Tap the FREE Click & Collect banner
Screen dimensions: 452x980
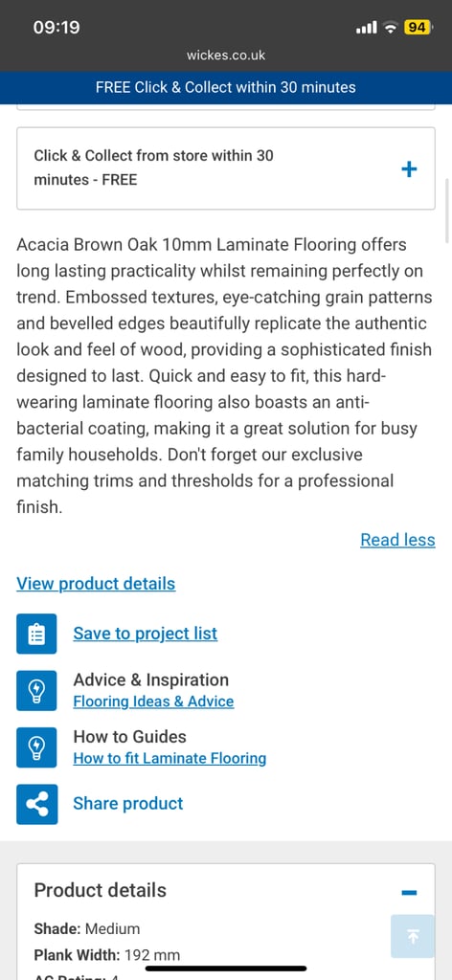click(x=226, y=87)
